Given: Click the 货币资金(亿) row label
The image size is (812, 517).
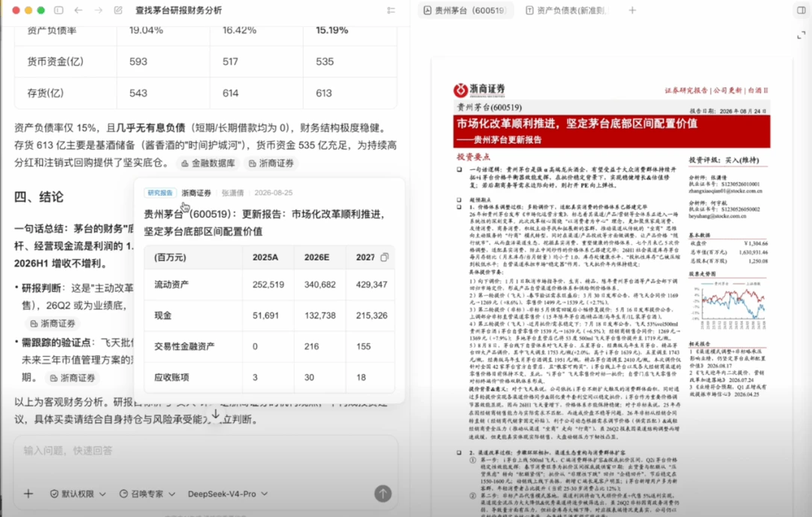Looking at the screenshot, I should (x=56, y=62).
